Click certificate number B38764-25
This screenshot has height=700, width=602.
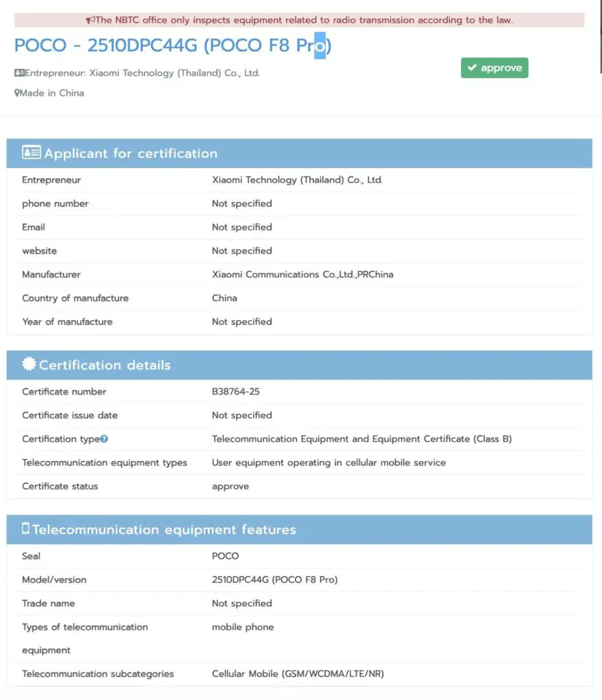(x=236, y=392)
